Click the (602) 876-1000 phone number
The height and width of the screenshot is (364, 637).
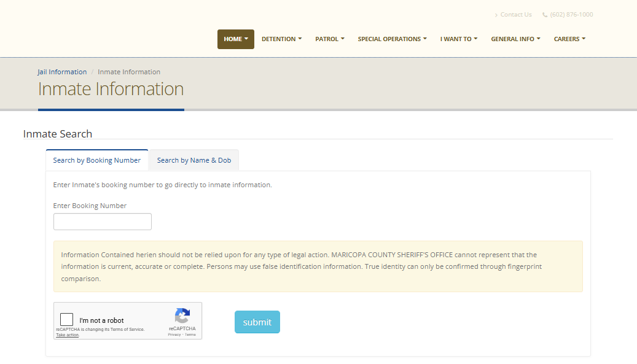pyautogui.click(x=571, y=15)
